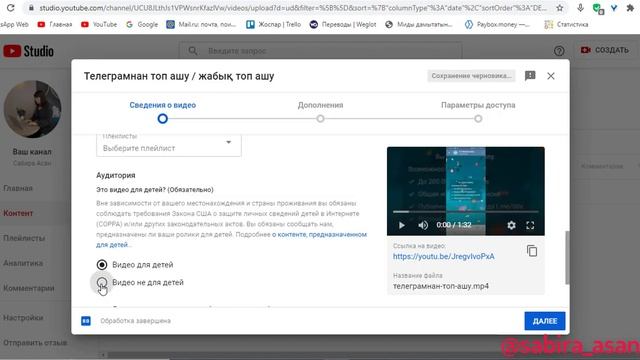Open the Paybox.money bookmark
Viewport: 640px width, 360px height.
[497, 24]
